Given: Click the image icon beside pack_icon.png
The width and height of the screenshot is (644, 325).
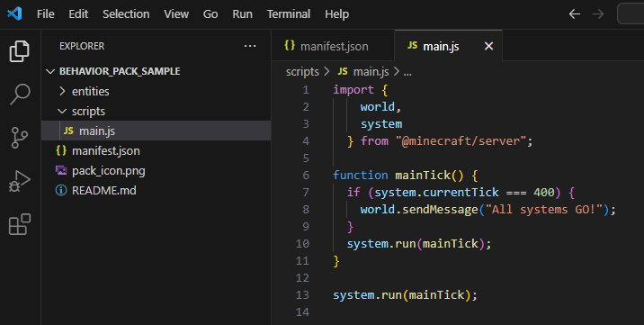Looking at the screenshot, I should (x=61, y=170).
